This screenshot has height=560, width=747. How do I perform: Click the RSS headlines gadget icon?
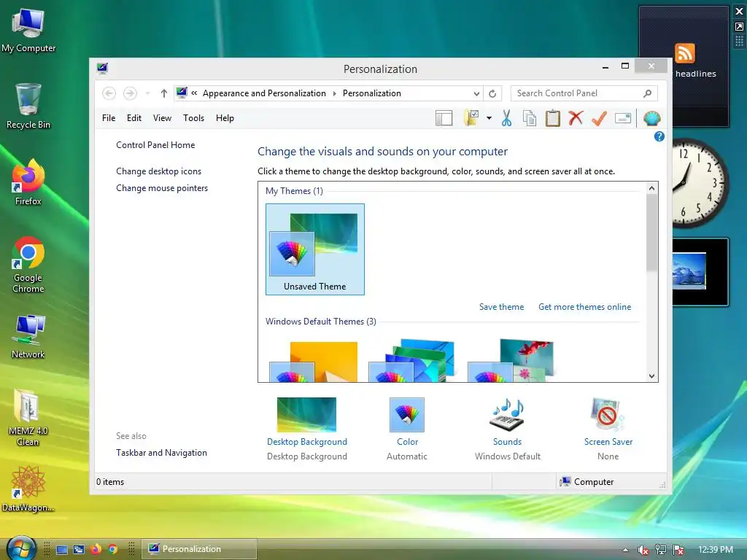click(x=684, y=52)
